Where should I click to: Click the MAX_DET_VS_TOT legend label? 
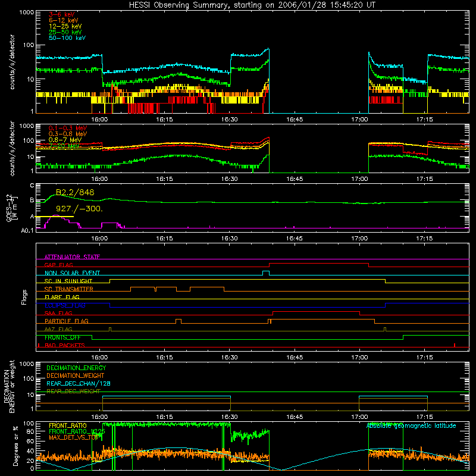point(74,437)
